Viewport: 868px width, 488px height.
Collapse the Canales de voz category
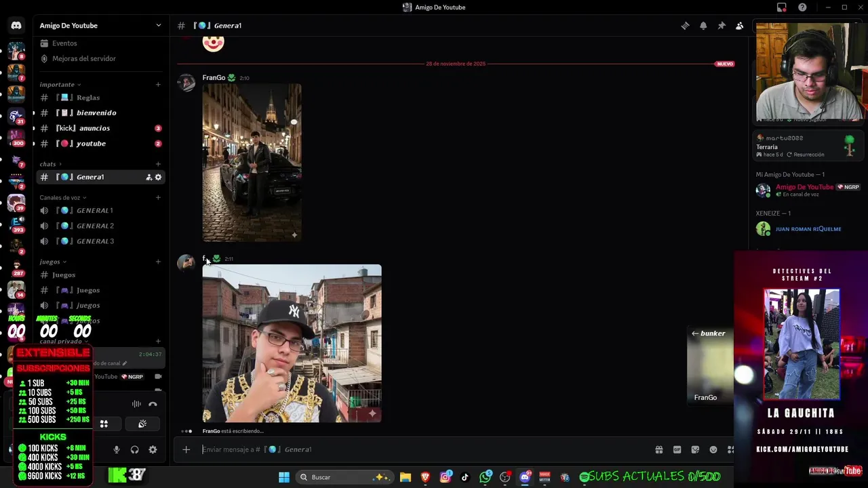coord(63,198)
